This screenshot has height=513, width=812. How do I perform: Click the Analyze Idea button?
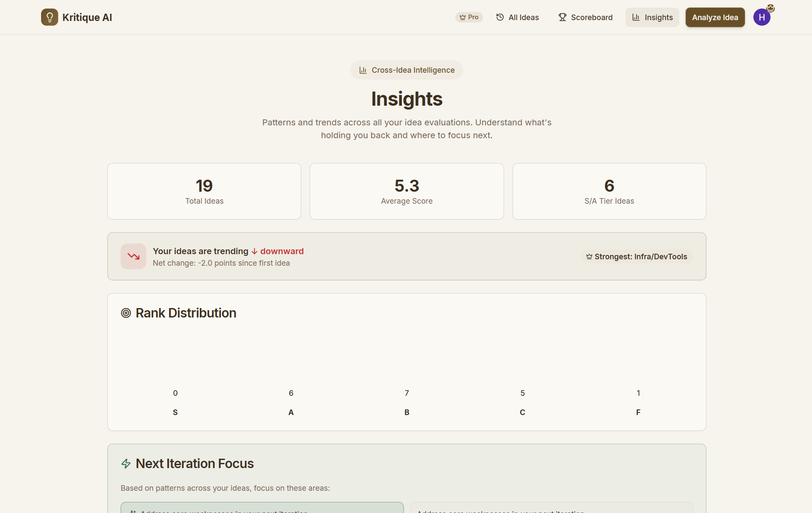[715, 17]
